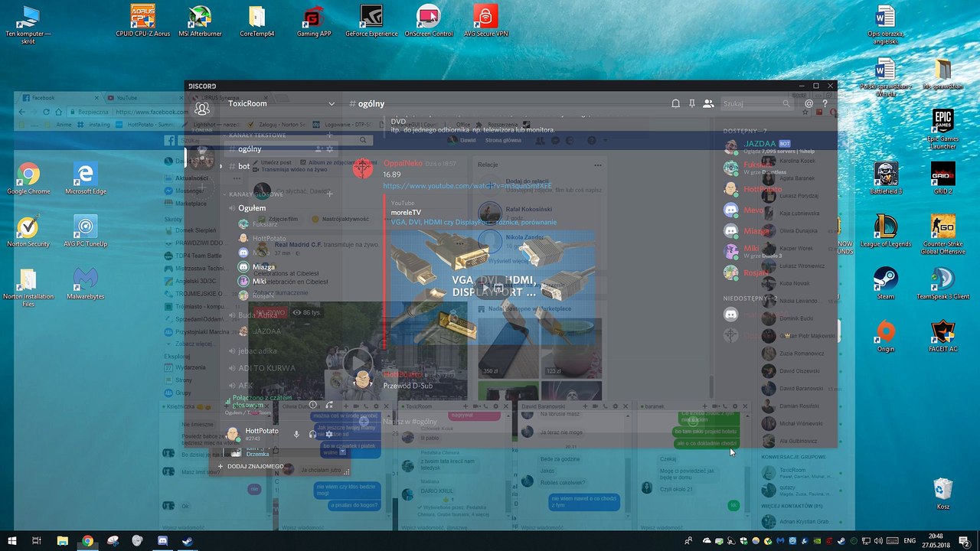This screenshot has height=551, width=980.
Task: Select the Origin desktop icon
Action: [x=886, y=336]
